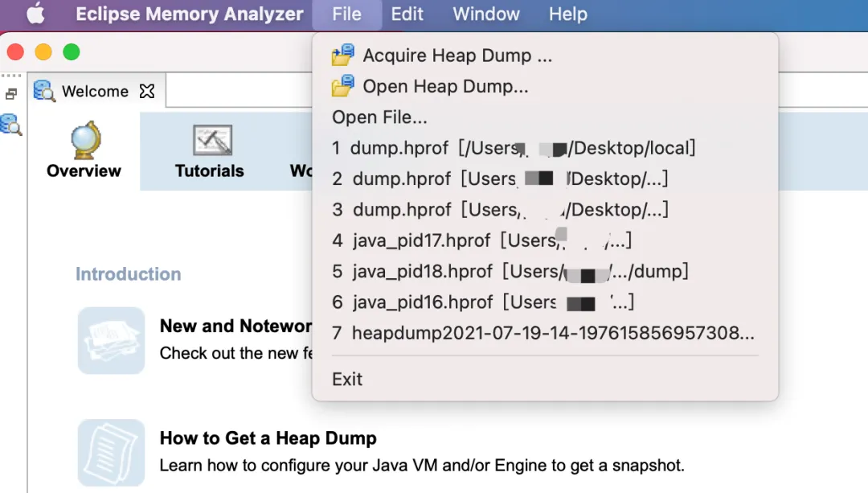Click the yellow minimize window button
Viewport: 868px width, 493px height.
[x=43, y=52]
